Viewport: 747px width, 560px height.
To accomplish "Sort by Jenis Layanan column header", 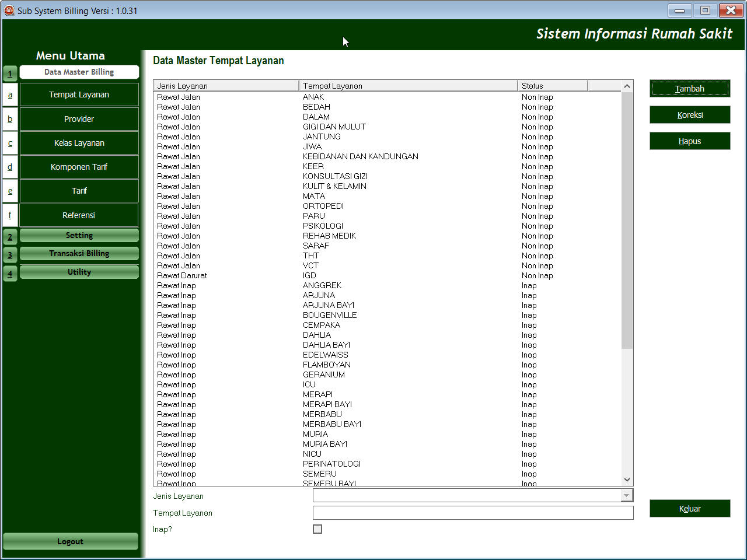I will pos(226,86).
